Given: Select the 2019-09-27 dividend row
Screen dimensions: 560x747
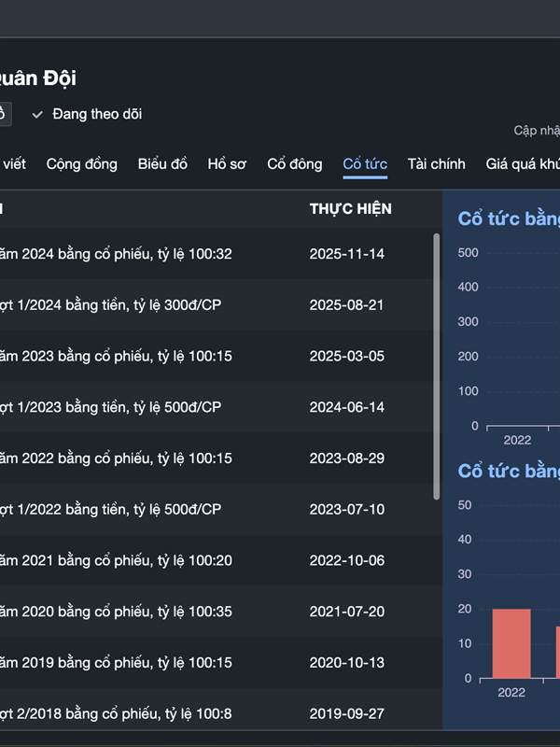Looking at the screenshot, I should 215,713.
